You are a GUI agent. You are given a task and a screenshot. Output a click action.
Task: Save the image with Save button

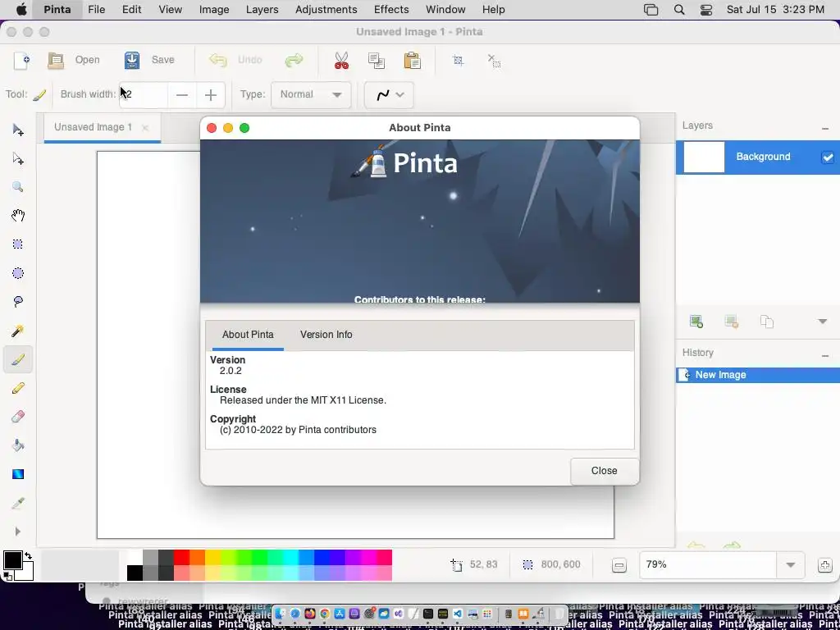149,60
